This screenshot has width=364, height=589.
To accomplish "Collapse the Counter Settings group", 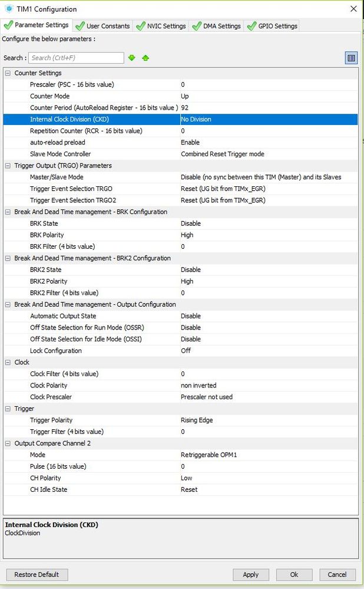I will tap(8, 73).
